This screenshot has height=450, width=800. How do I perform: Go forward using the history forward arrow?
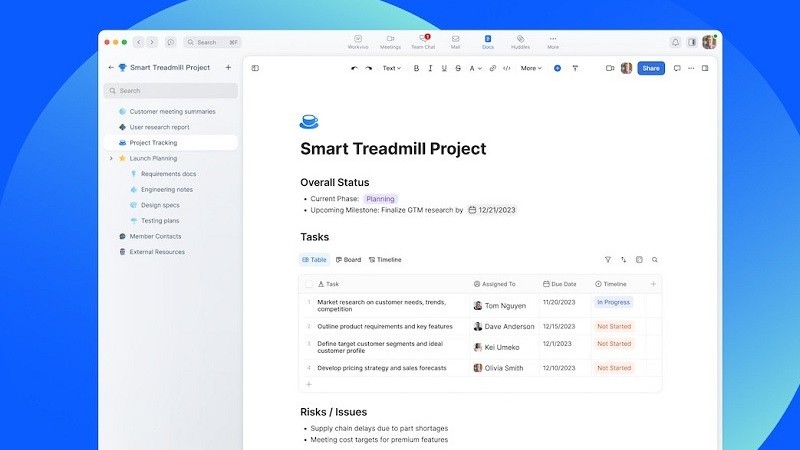point(152,42)
